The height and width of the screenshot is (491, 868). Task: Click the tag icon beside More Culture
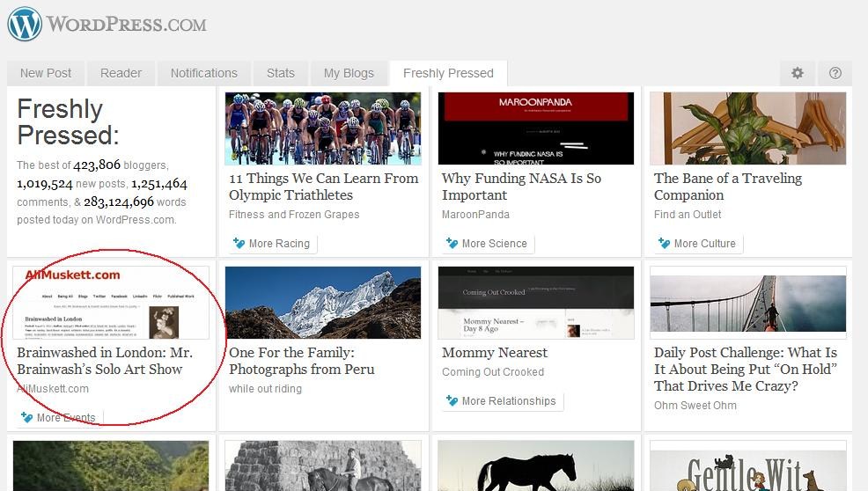664,244
